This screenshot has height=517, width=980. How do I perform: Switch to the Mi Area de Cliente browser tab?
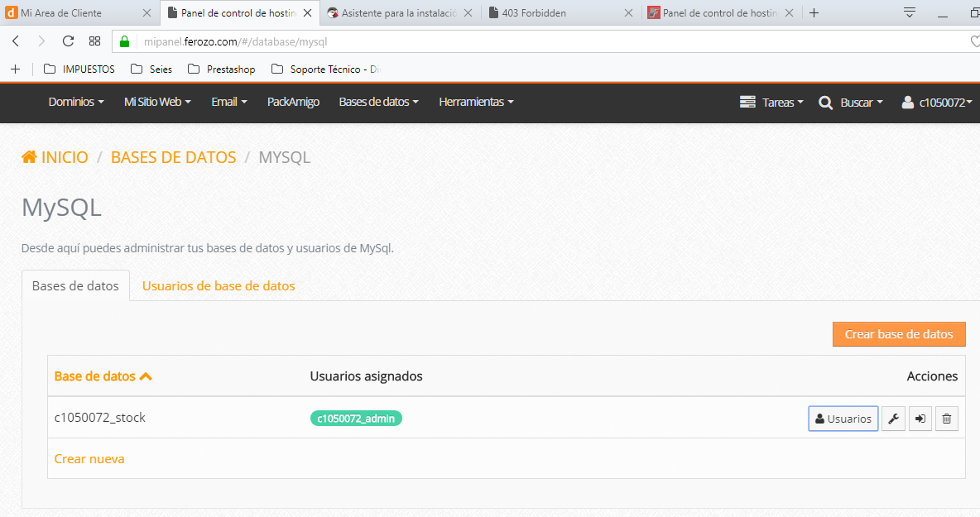coord(80,12)
